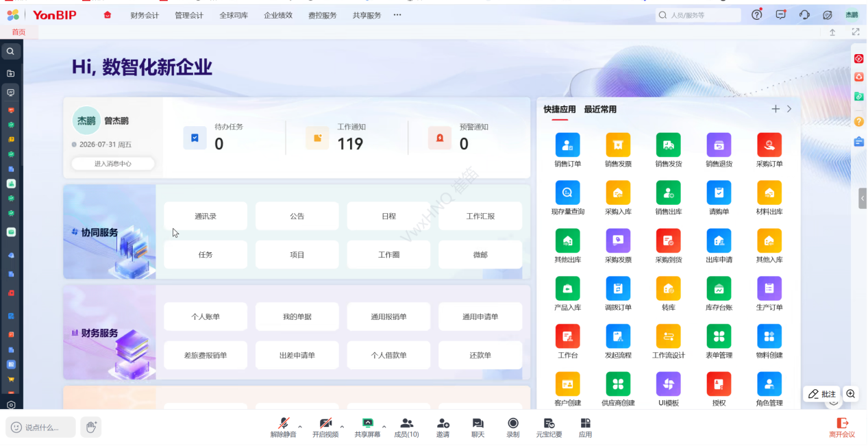Open the 材料出库 app icon
The width and height of the screenshot is (868, 446).
769,193
